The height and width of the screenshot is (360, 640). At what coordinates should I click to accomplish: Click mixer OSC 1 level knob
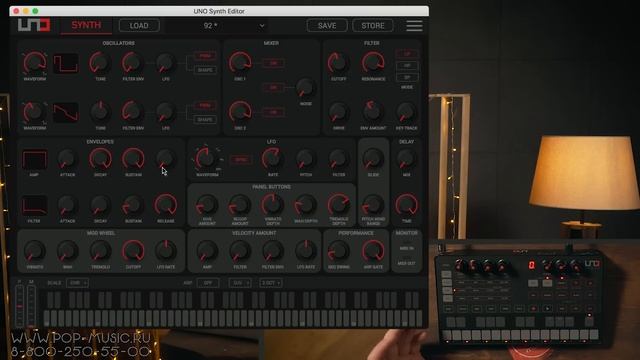click(240, 63)
